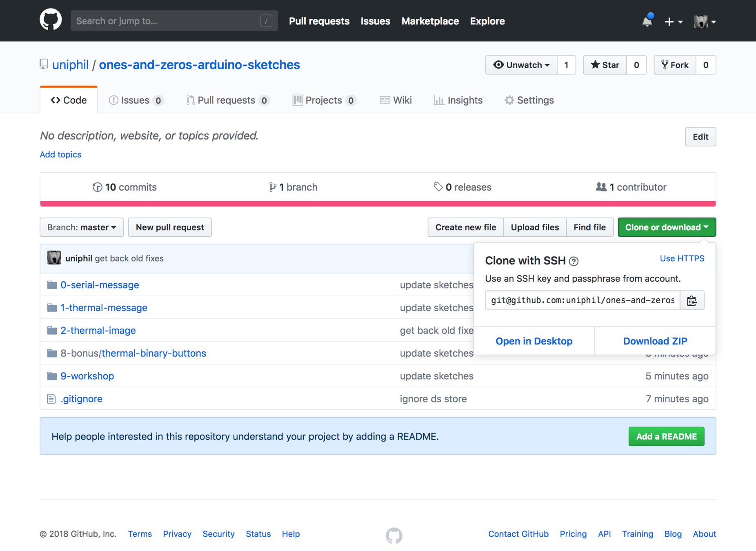Switch to the Issues tab

[x=136, y=100]
